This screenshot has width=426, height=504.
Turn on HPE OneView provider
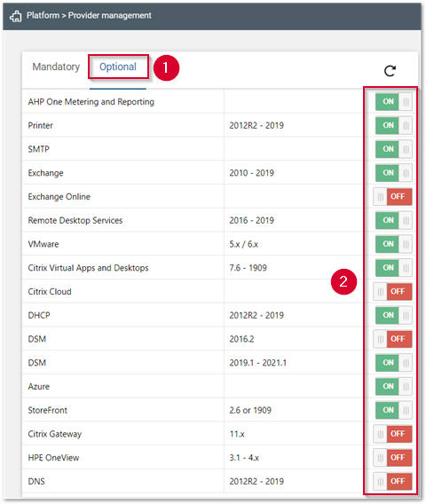tap(392, 457)
